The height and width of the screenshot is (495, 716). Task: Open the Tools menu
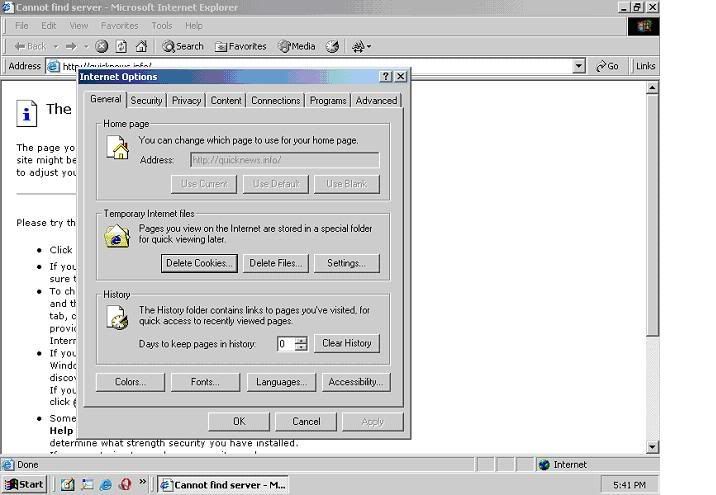162,26
